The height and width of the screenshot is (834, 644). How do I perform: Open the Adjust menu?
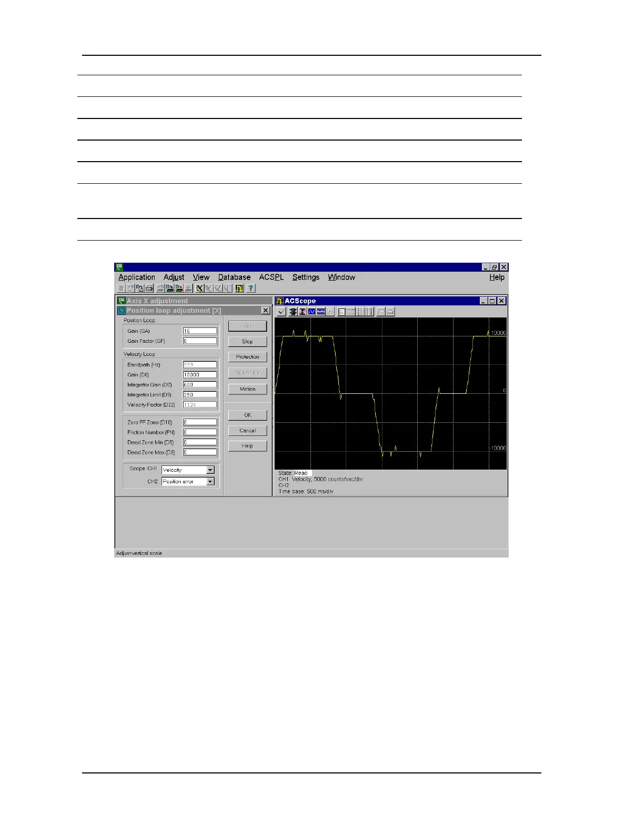[x=174, y=277]
